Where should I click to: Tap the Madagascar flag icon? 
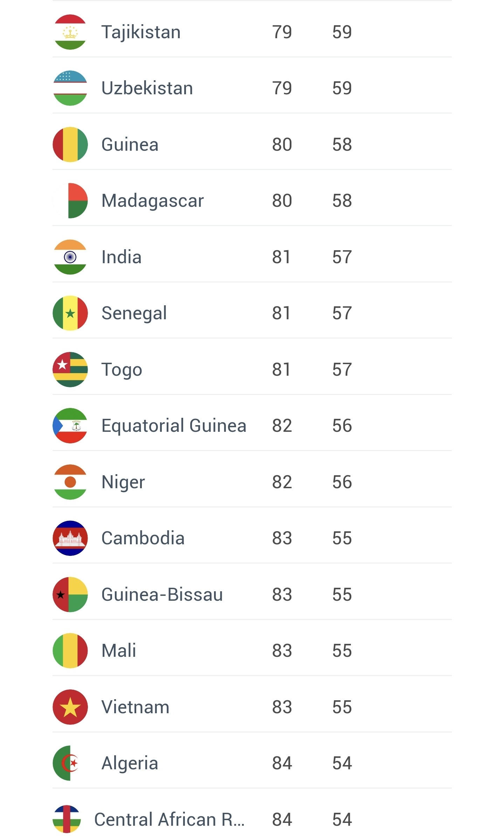[70, 200]
